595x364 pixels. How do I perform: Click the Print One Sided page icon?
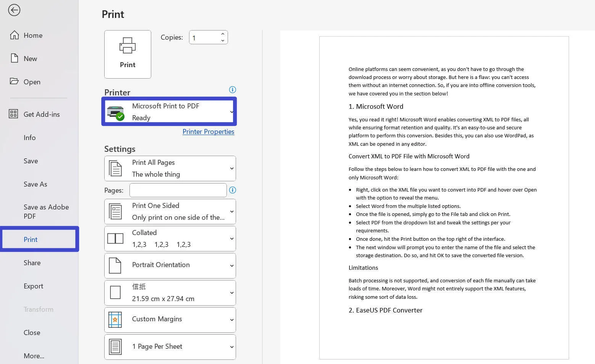[x=115, y=211]
